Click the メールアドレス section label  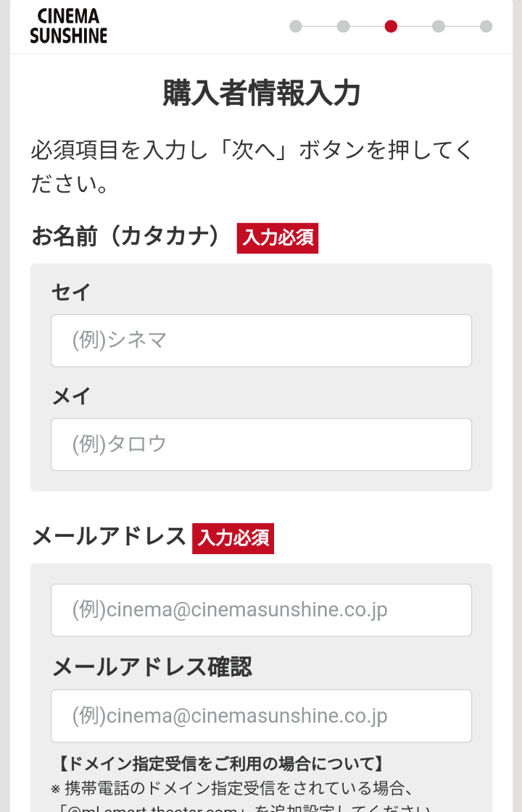pos(109,536)
